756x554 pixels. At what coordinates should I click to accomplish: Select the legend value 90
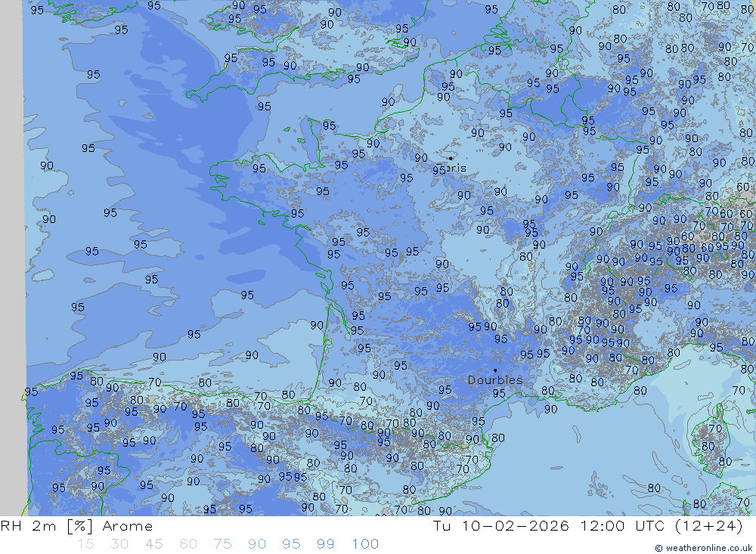[x=257, y=544]
